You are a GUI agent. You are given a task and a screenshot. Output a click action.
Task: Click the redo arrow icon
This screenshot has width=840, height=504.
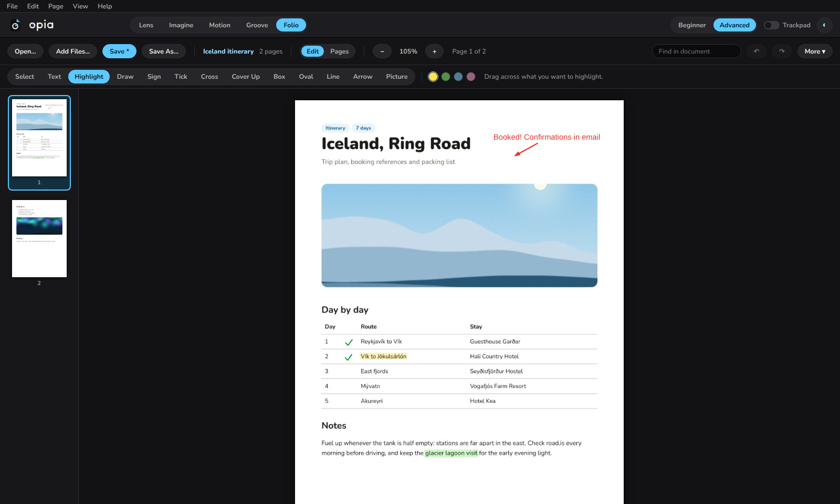click(782, 51)
